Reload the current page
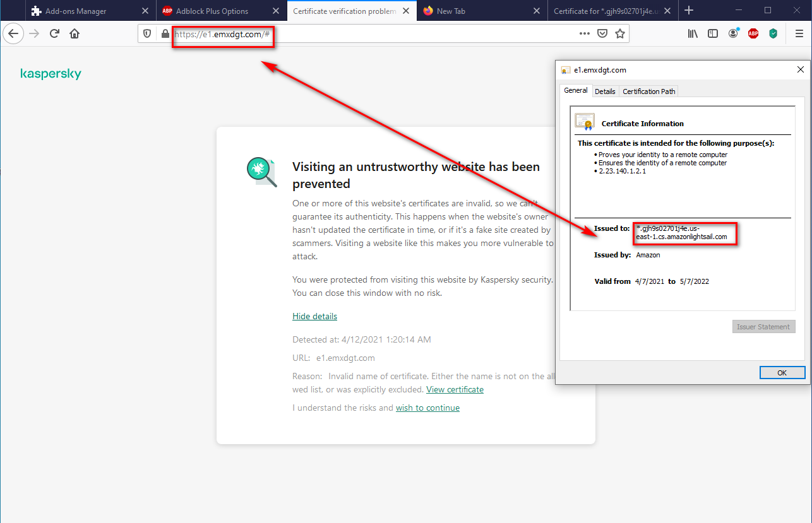The width and height of the screenshot is (812, 523). 54,34
